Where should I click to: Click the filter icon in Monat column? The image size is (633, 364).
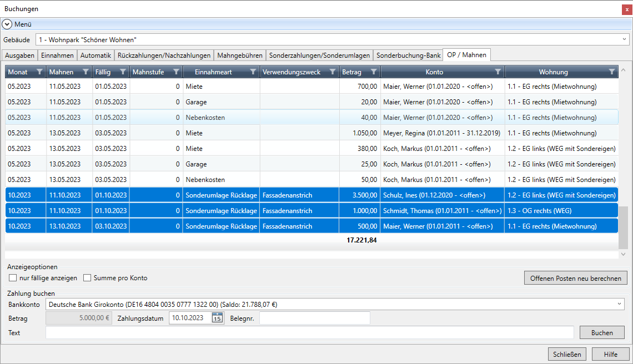click(x=39, y=72)
